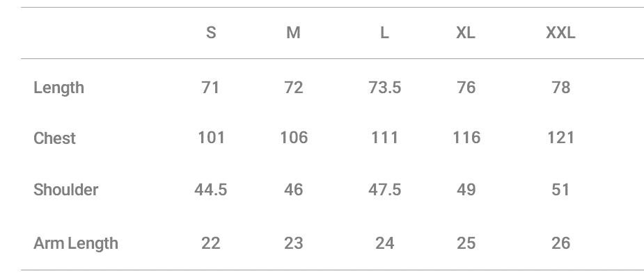Click the Length value 71 for size S
The width and height of the screenshot is (644, 278).
click(x=210, y=88)
